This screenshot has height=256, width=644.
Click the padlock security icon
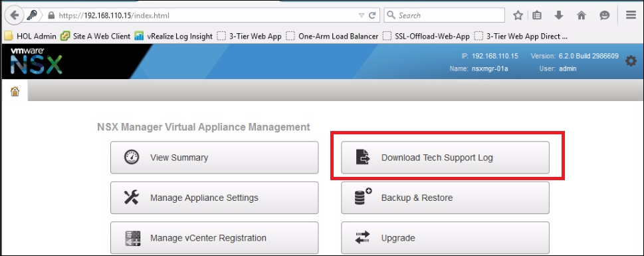(51, 15)
